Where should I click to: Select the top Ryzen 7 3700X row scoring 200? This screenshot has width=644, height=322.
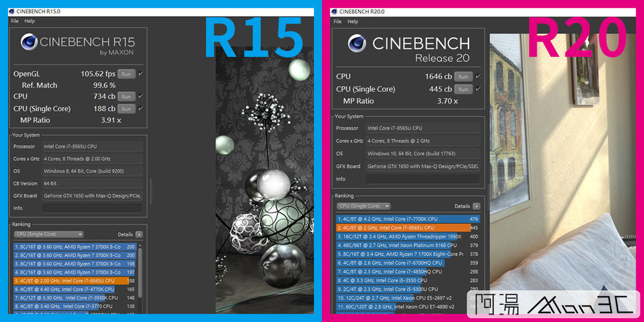(x=75, y=247)
